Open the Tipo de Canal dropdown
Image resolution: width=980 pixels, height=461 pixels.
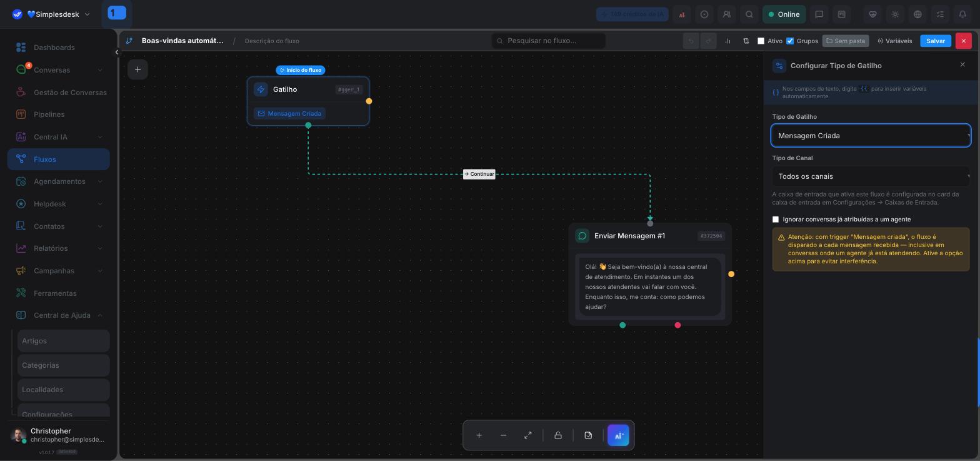[x=871, y=176]
